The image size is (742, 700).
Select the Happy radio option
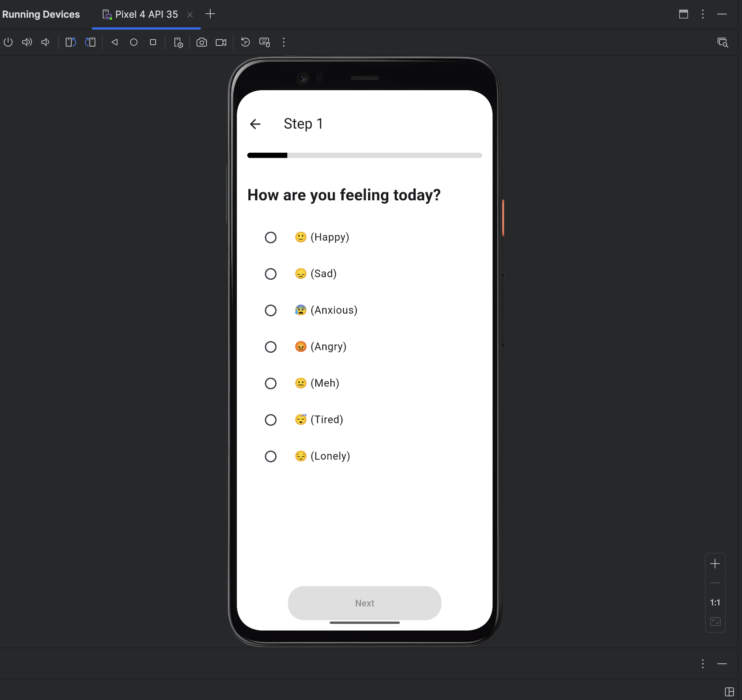[x=270, y=237]
